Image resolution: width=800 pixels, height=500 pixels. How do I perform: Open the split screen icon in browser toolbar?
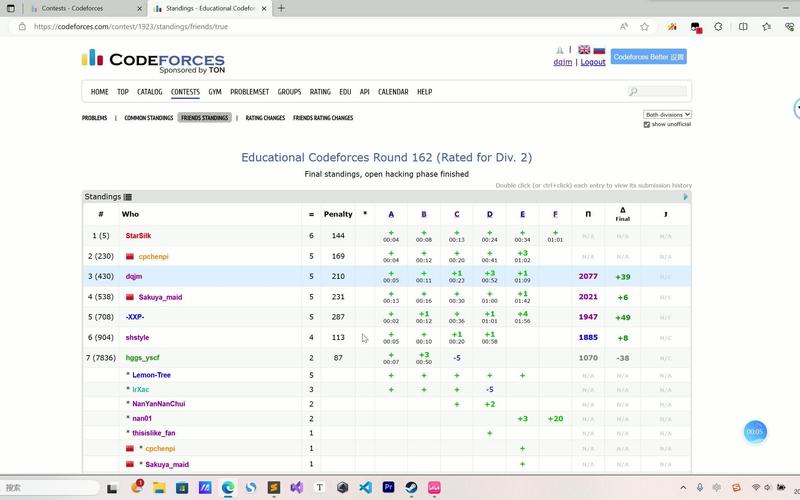[743, 27]
